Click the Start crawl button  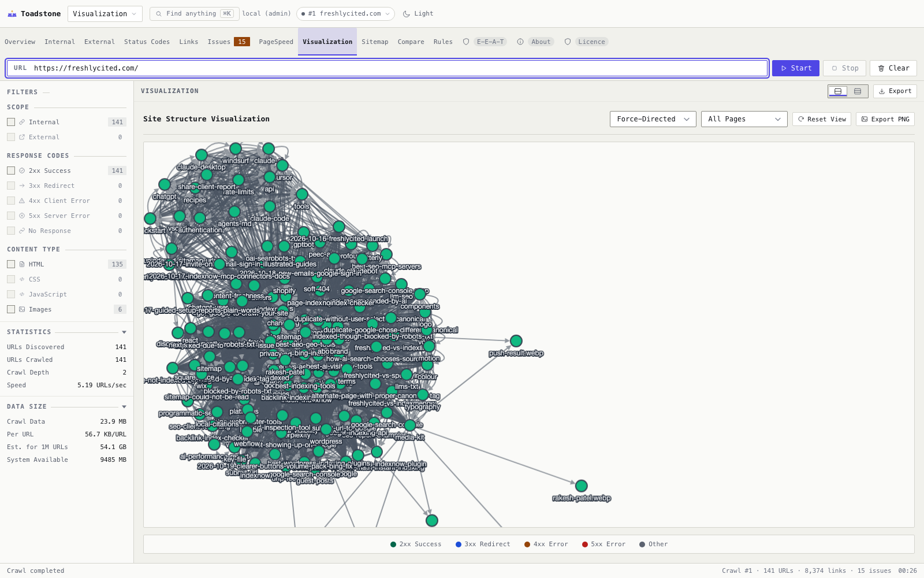pos(796,68)
